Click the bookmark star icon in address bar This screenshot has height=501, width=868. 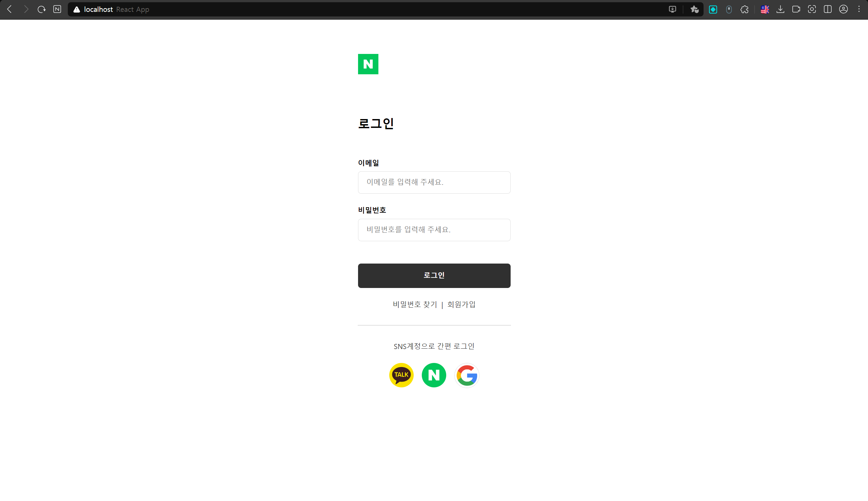[x=694, y=9]
